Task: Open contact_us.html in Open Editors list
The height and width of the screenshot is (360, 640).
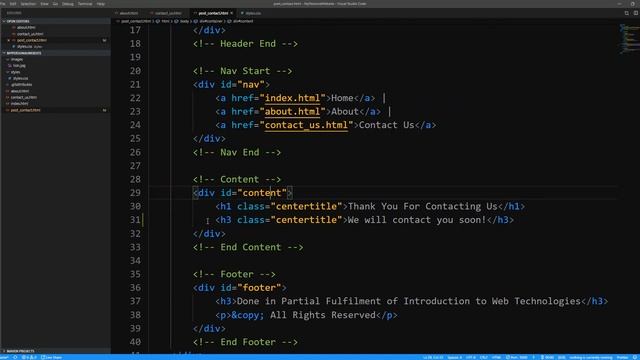Action: 30,34
